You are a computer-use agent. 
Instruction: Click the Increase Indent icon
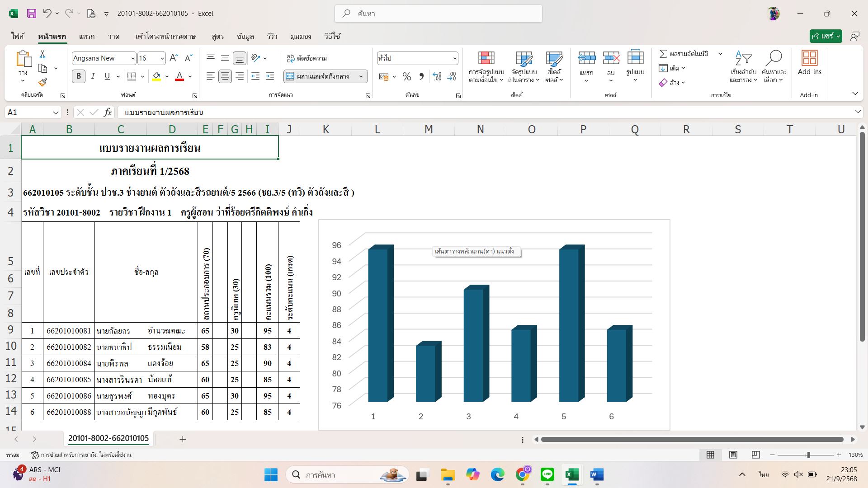[x=270, y=76]
